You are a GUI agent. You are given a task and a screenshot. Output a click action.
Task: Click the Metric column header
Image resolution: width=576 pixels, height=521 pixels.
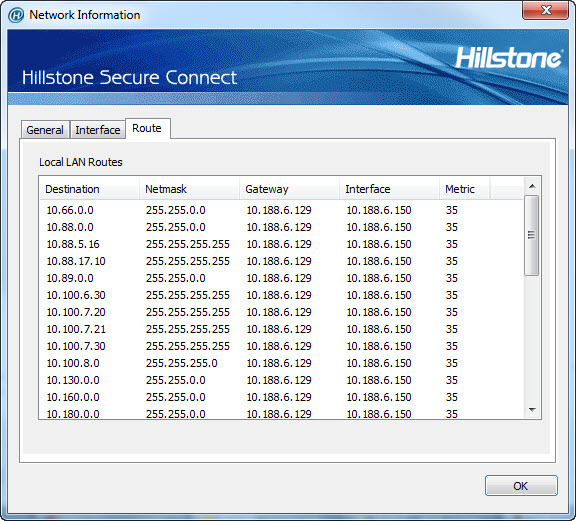[464, 189]
